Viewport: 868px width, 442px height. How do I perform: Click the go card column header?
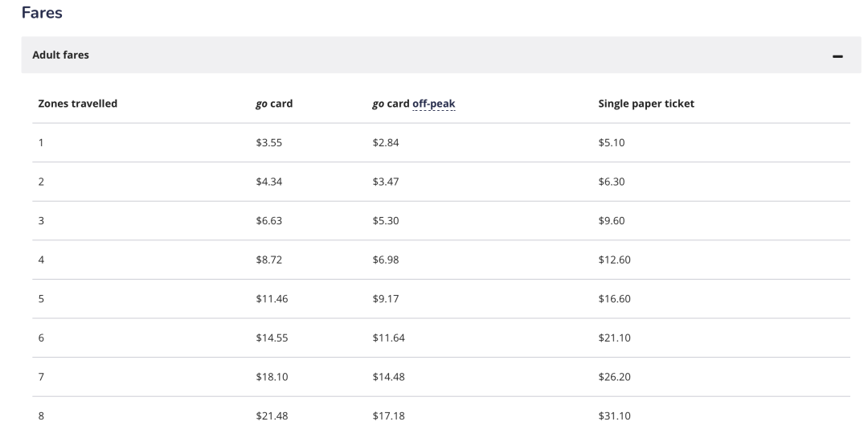(x=274, y=104)
